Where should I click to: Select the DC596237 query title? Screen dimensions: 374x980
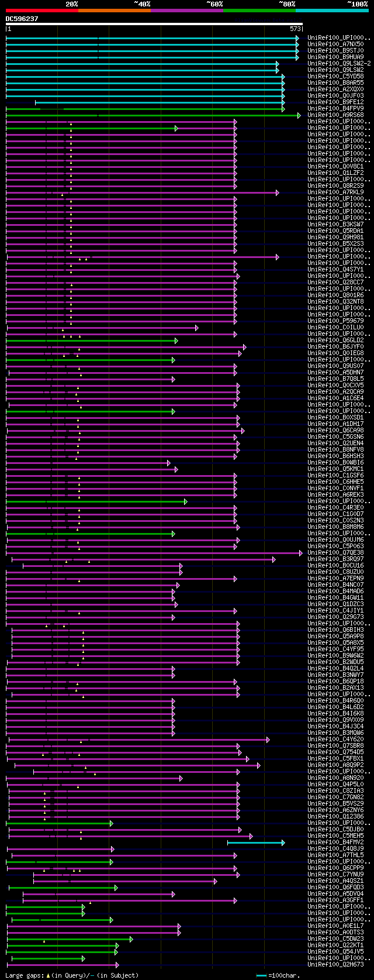(x=22, y=19)
